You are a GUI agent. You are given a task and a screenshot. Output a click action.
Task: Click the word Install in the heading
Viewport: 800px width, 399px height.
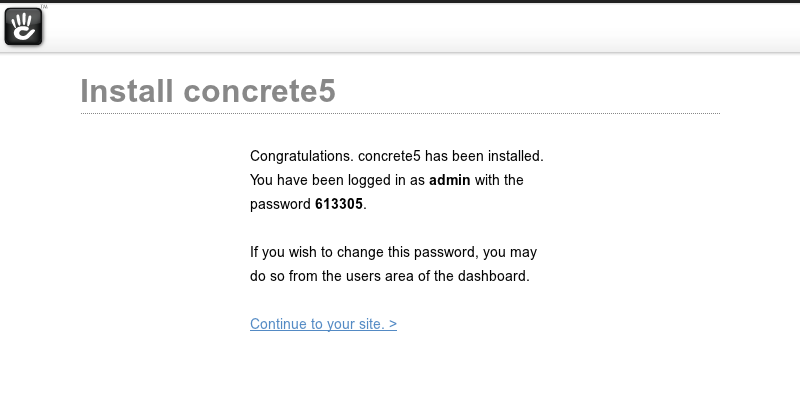coord(127,91)
